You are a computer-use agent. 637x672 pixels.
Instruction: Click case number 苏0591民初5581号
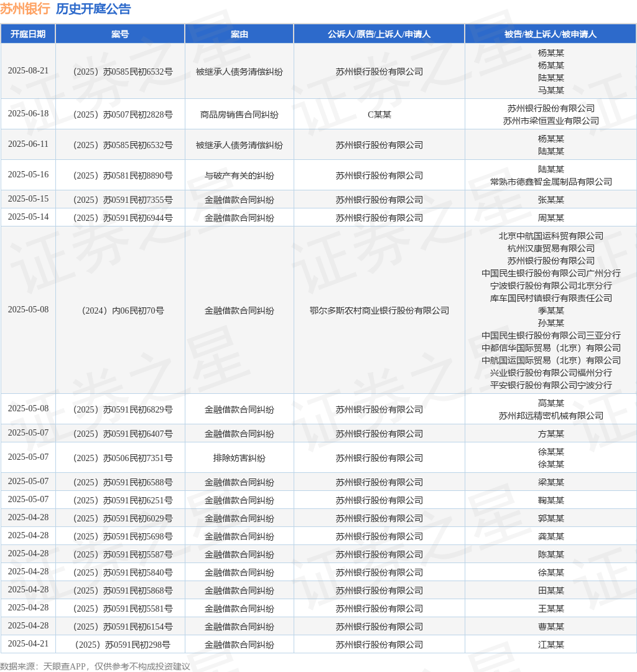[123, 608]
